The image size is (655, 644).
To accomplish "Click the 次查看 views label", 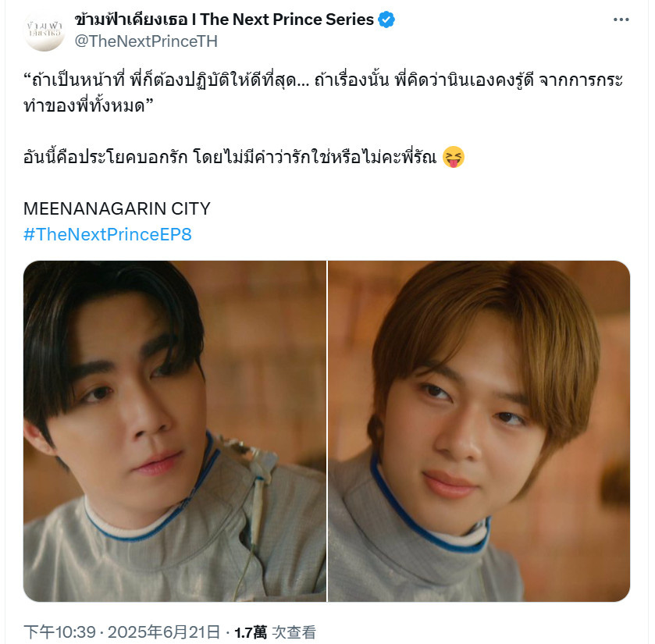I will [294, 632].
